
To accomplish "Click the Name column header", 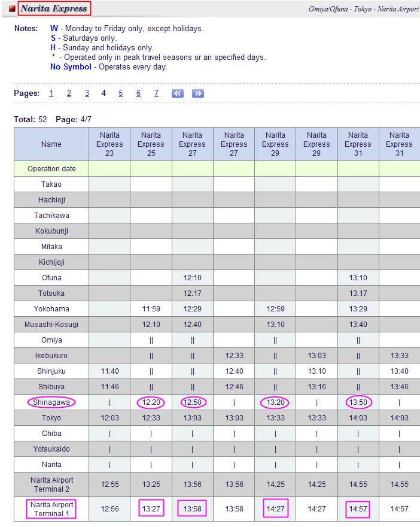I will (x=51, y=144).
